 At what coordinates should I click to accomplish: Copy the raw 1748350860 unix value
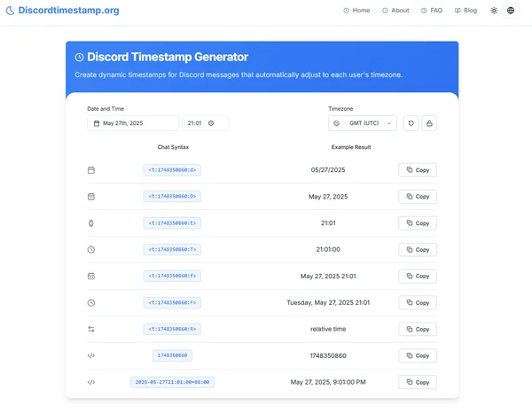[x=418, y=355]
